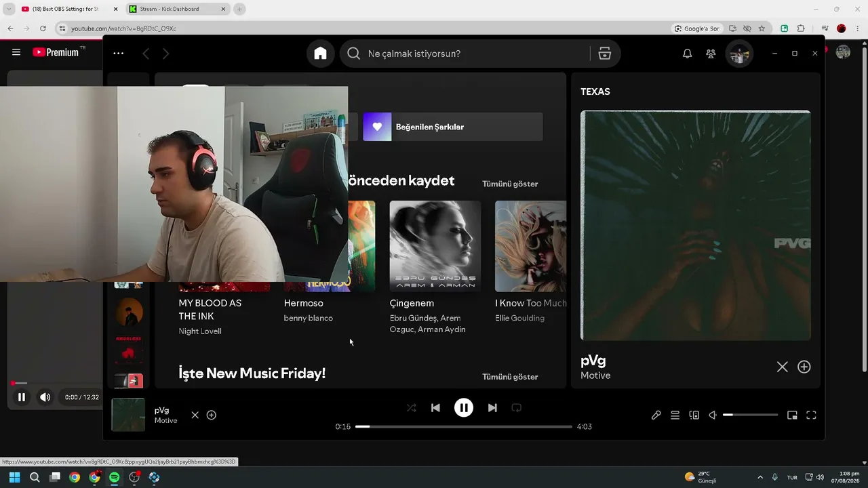
Task: Open the TEXAS header in the now-playing panel
Action: coord(595,91)
